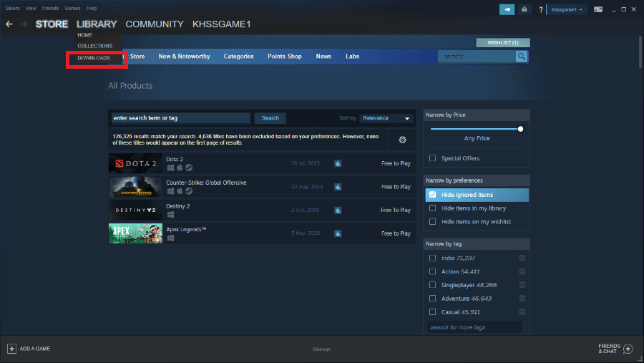Click the Dota 2 review thumbs-up icon

(x=338, y=164)
